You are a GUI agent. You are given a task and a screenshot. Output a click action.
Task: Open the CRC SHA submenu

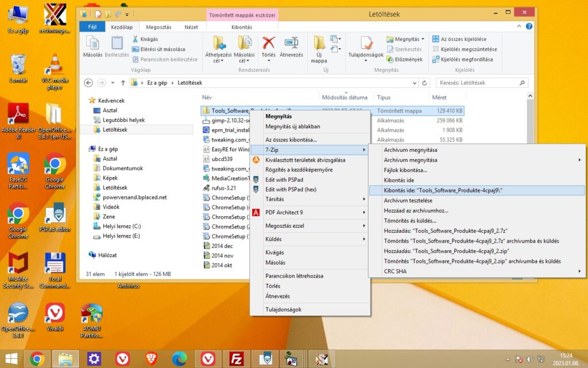click(x=477, y=271)
